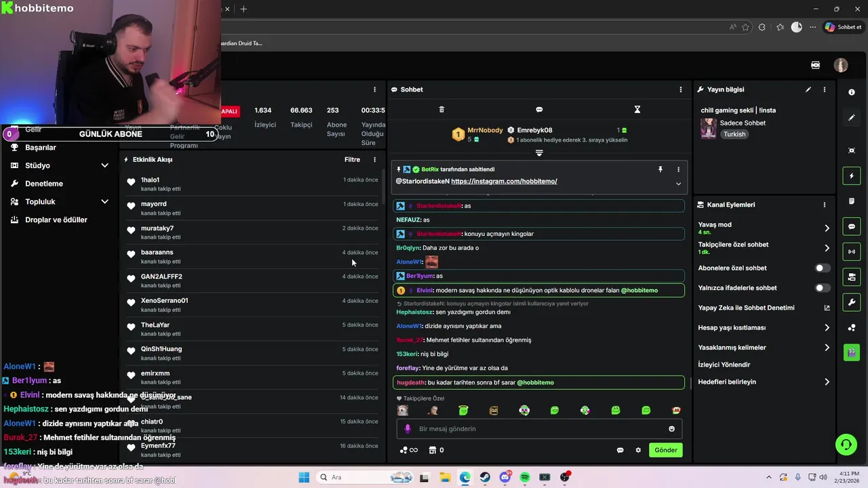Collapse the gift leaderboard handle
868x488 pixels.
539,153
